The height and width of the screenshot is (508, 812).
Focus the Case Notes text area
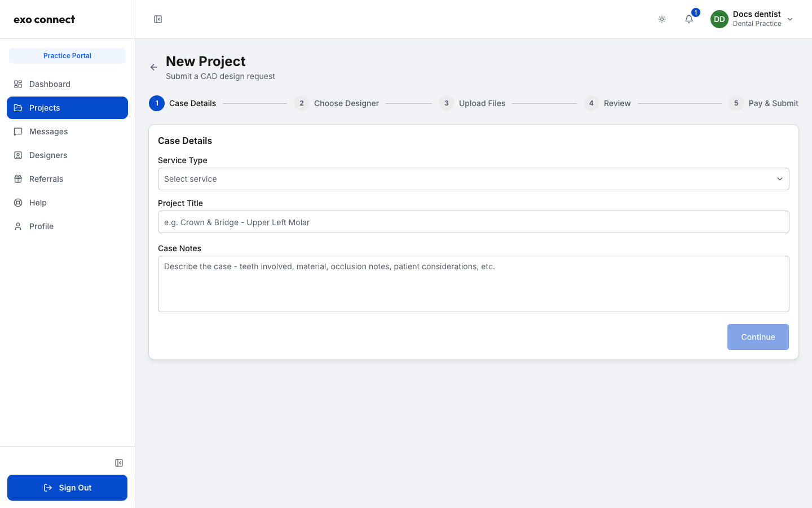(x=474, y=284)
